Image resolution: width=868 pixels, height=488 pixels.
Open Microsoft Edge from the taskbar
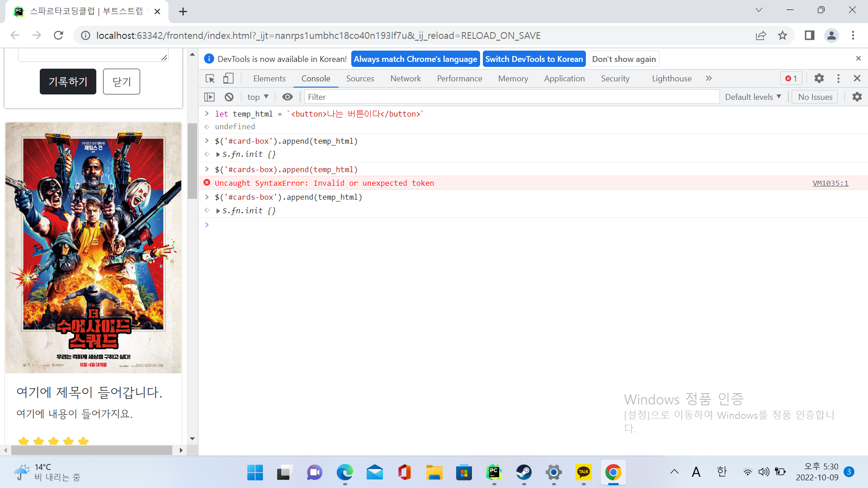click(344, 473)
